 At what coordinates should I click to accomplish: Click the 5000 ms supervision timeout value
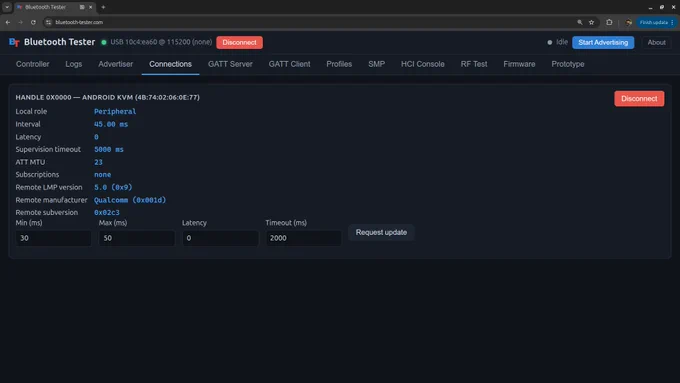click(109, 149)
